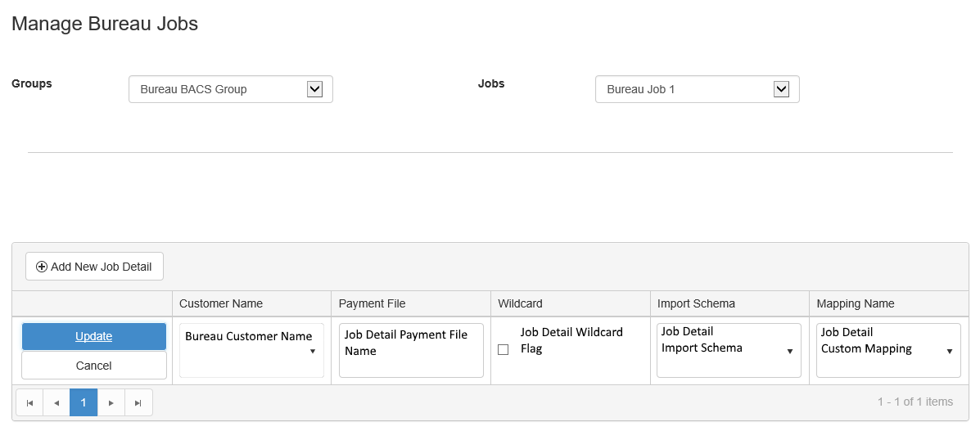Screen dimensions: 980x431
Task: Expand the Jobs dropdown list
Action: point(781,89)
